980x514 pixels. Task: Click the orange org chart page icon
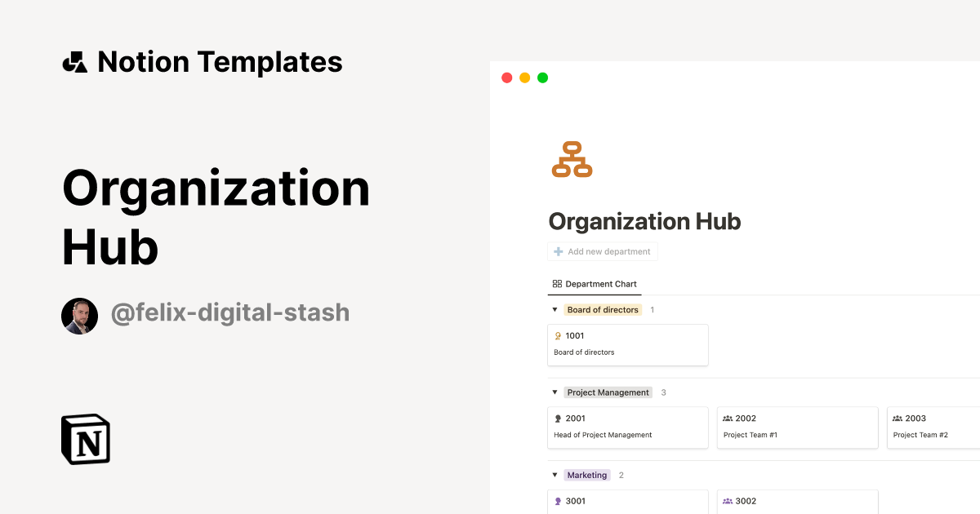[x=572, y=158]
